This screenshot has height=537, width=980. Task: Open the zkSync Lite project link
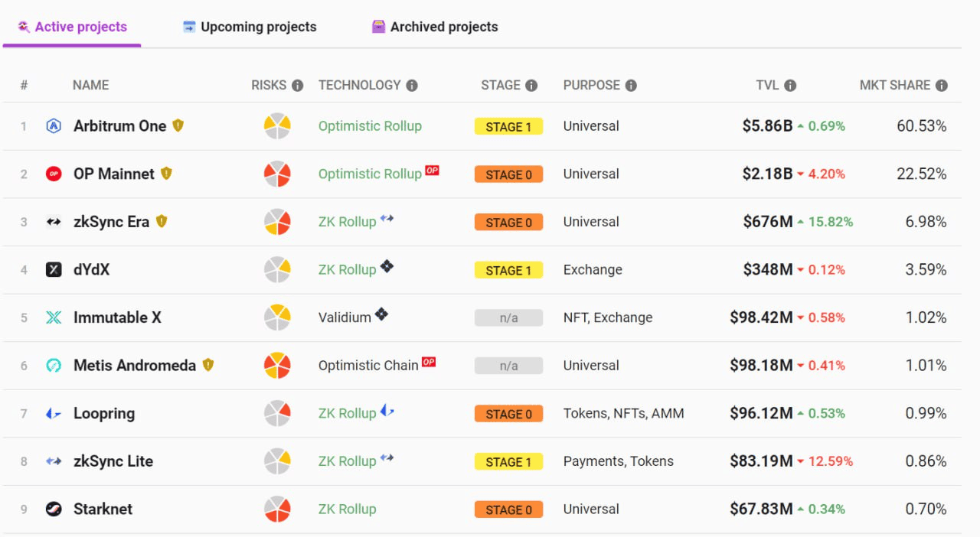(x=113, y=461)
